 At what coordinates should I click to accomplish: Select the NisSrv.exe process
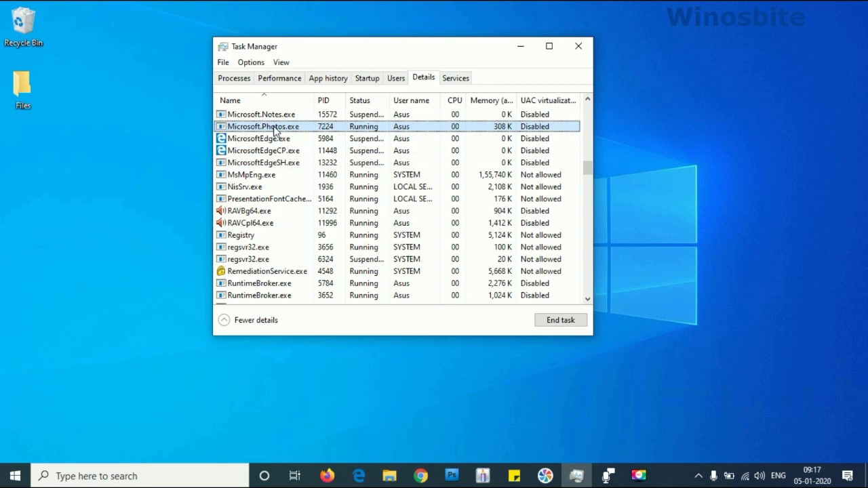398,187
